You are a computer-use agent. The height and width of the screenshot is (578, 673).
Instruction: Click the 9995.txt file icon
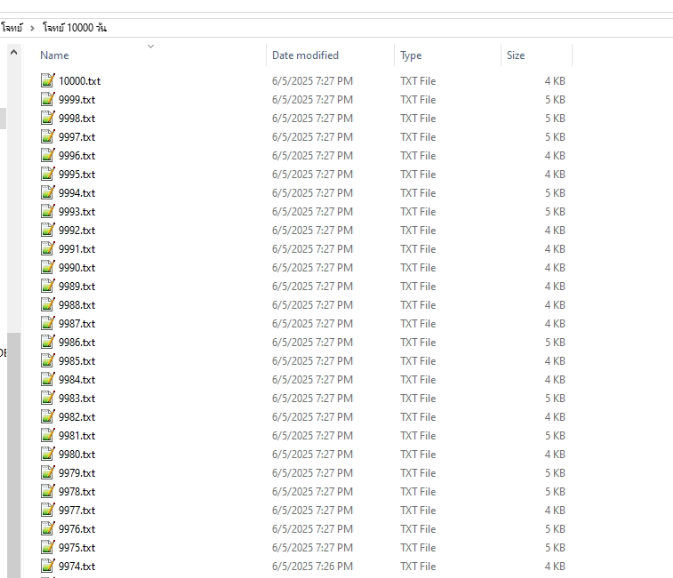[48, 174]
